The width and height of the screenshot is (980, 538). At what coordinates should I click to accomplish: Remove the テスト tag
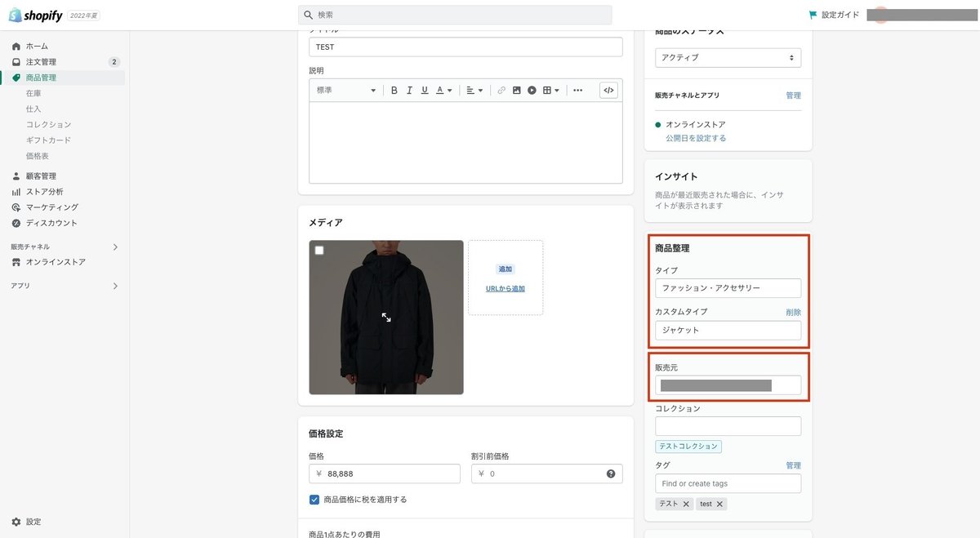click(686, 505)
